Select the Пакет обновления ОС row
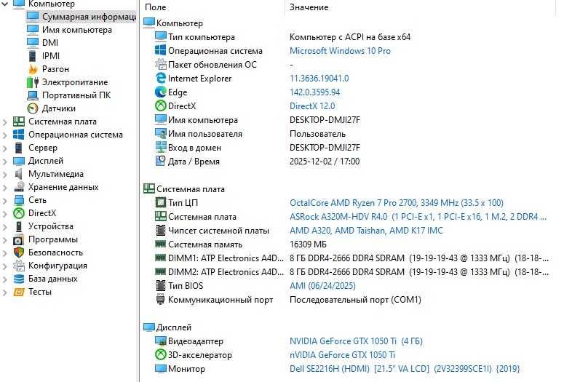Viewport: 588px width, 382px height. 349,65
